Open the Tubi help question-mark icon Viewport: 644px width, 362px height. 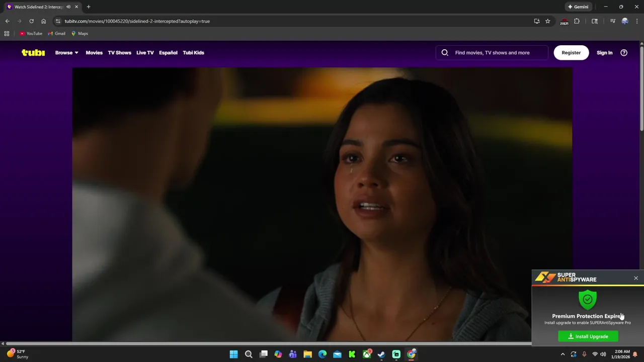624,52
